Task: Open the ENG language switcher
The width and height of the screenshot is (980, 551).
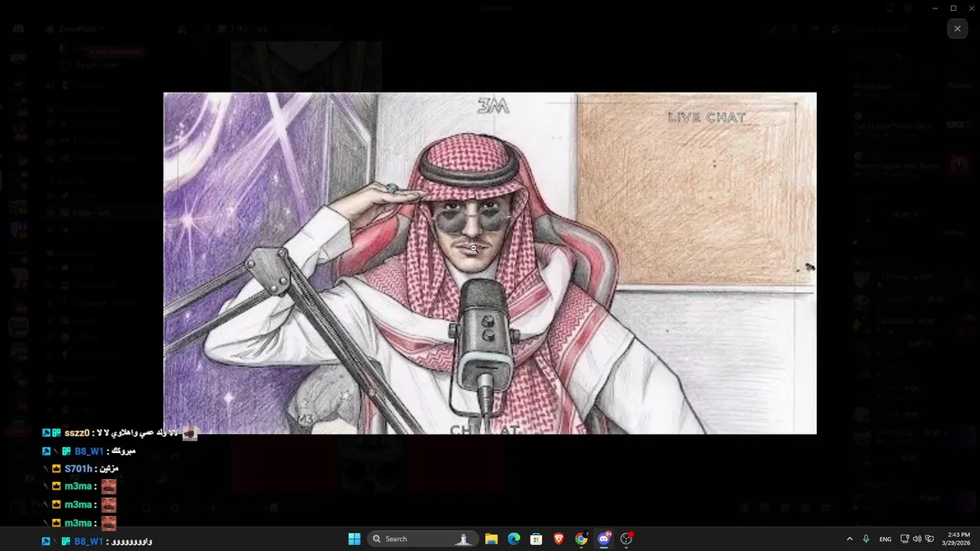Action: [x=885, y=539]
